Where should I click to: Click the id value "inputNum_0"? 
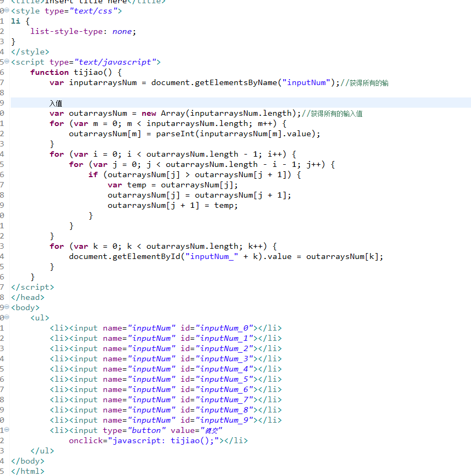(224, 328)
